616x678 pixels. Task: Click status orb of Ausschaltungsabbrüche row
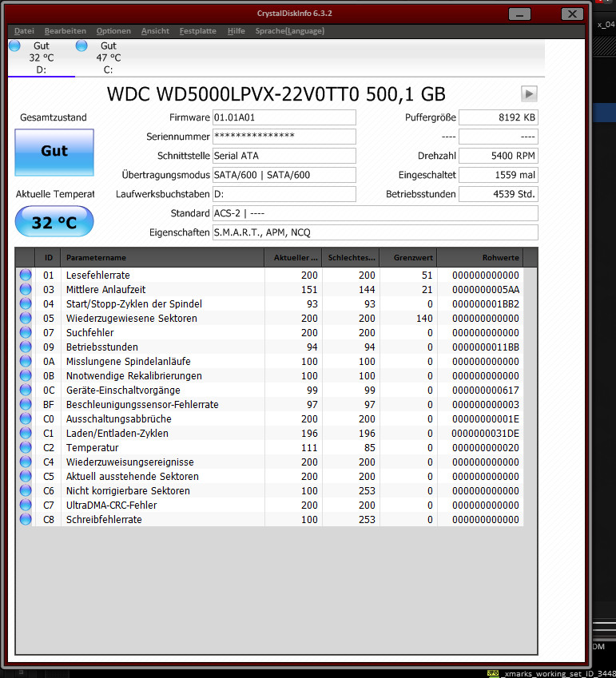[x=26, y=418]
